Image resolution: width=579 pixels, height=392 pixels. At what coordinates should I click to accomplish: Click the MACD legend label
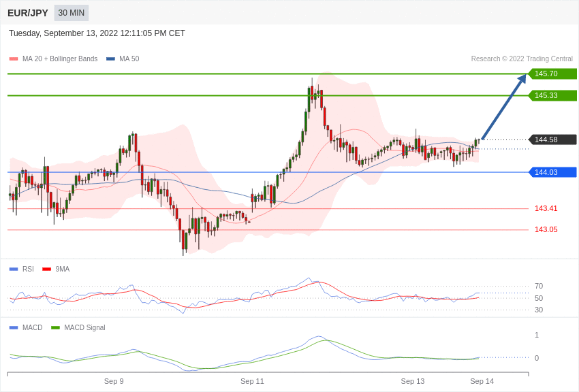33,328
